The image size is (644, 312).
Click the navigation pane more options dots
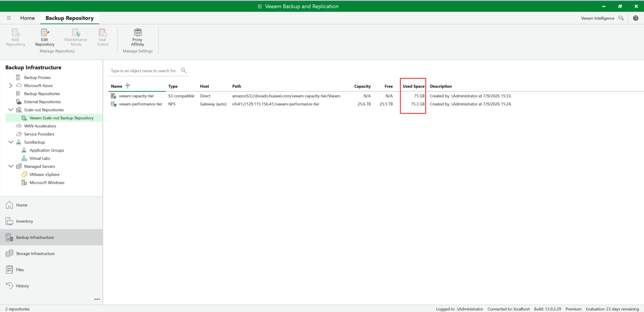tap(97, 299)
